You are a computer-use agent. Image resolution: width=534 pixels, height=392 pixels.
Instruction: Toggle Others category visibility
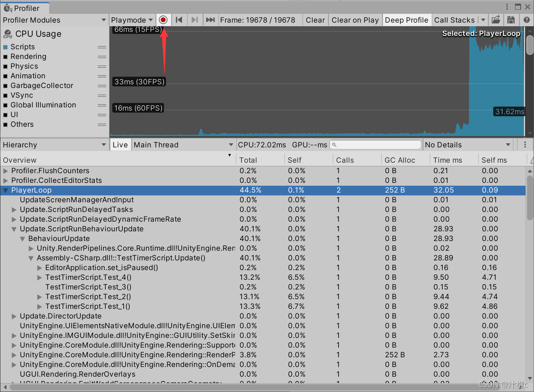click(x=6, y=125)
